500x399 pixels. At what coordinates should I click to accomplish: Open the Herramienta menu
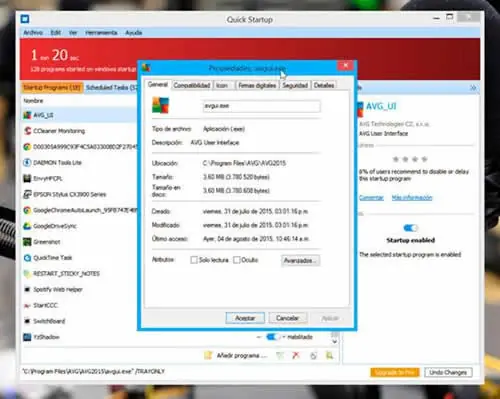pos(101,33)
